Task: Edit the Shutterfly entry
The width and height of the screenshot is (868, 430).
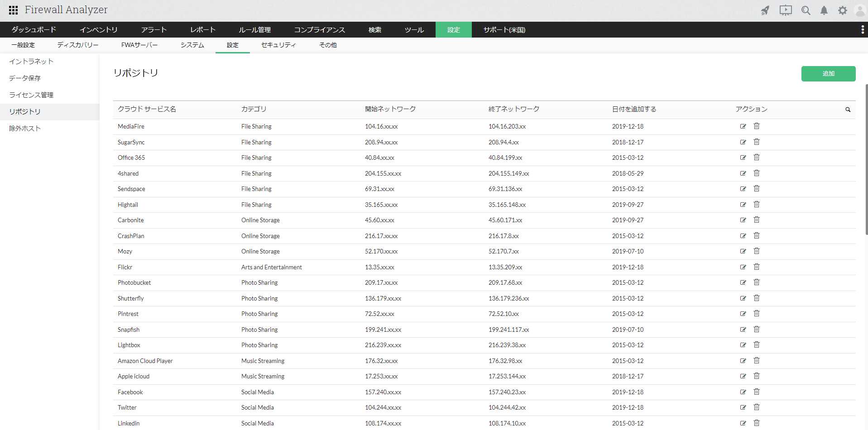Action: tap(743, 298)
